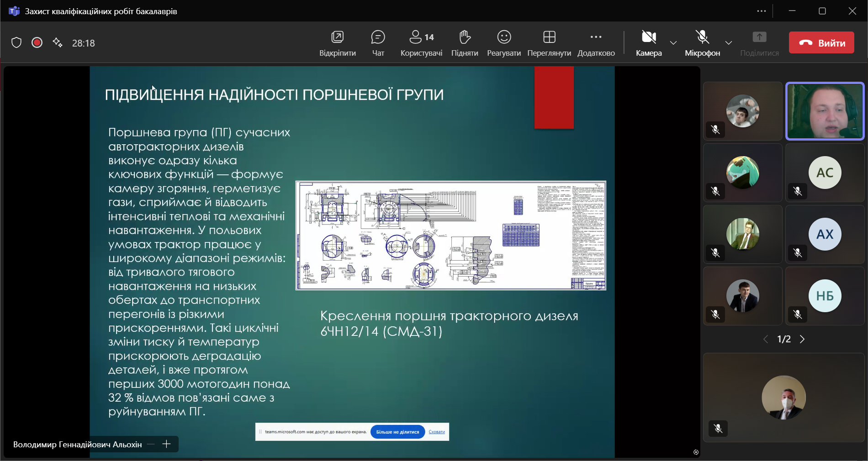Open window ellipsis menu in title bar
This screenshot has height=461, width=868.
[761, 11]
